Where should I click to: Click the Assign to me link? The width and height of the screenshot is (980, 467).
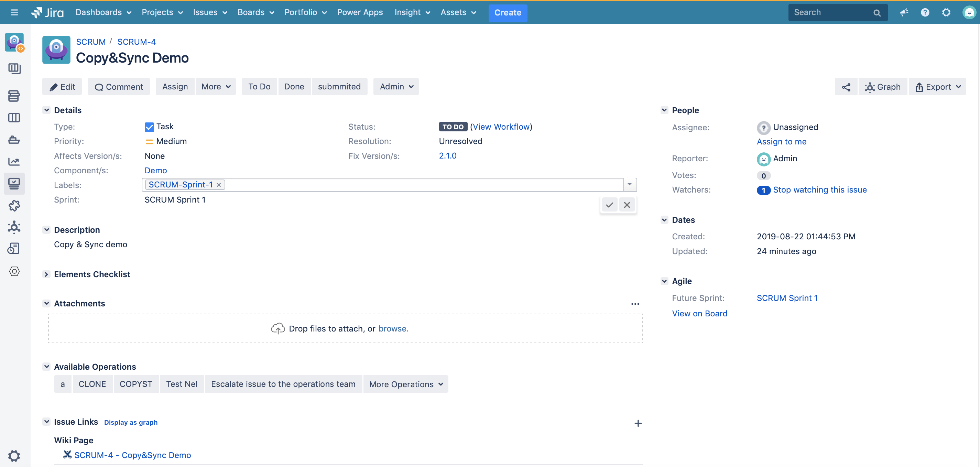781,142
